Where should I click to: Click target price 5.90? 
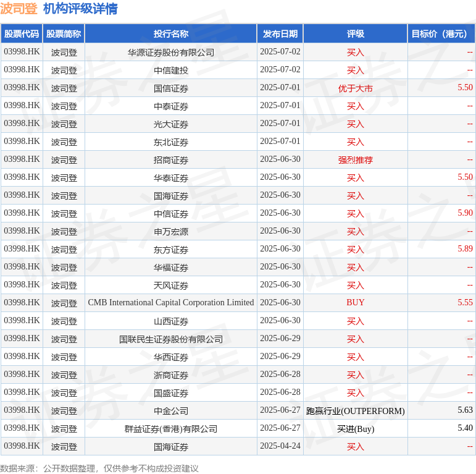[x=465, y=213]
